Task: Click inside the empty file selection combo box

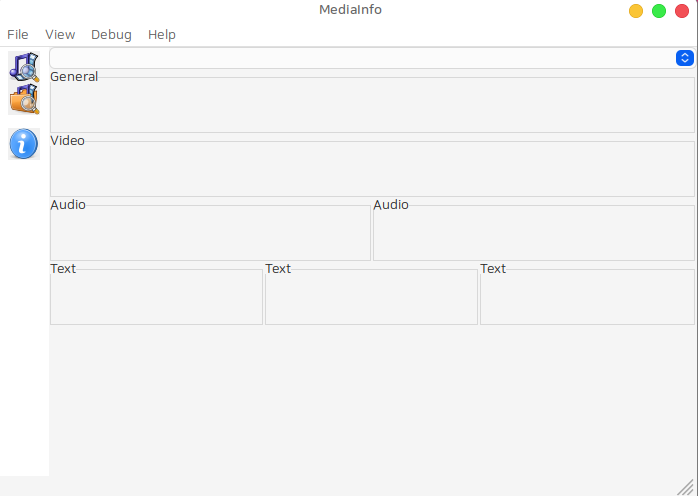Action: point(360,58)
